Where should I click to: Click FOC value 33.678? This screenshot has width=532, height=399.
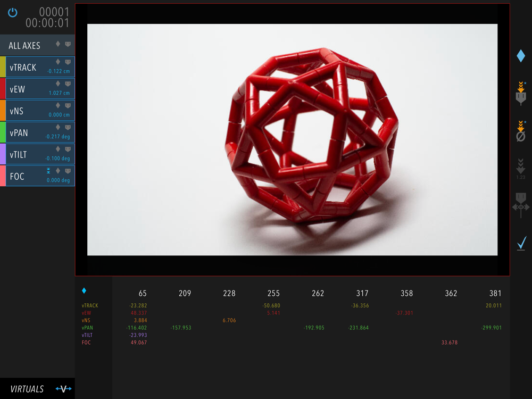pos(450,342)
